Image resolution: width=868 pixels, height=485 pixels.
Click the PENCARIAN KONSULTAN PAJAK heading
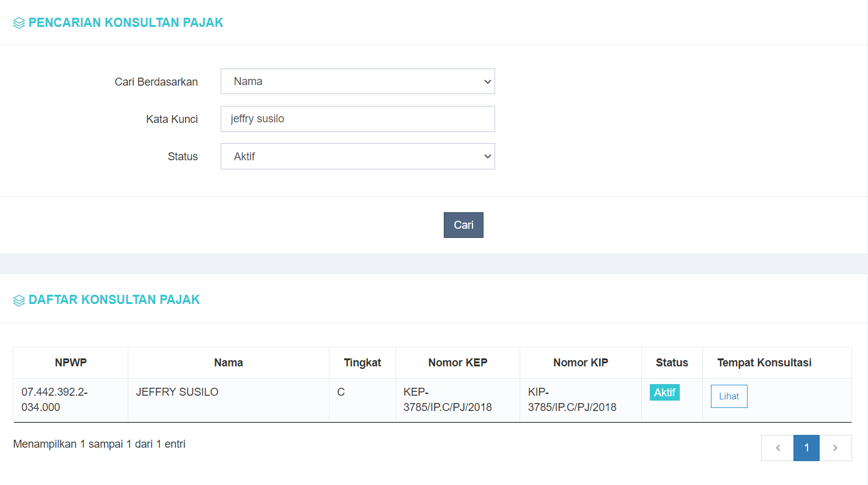tap(126, 23)
